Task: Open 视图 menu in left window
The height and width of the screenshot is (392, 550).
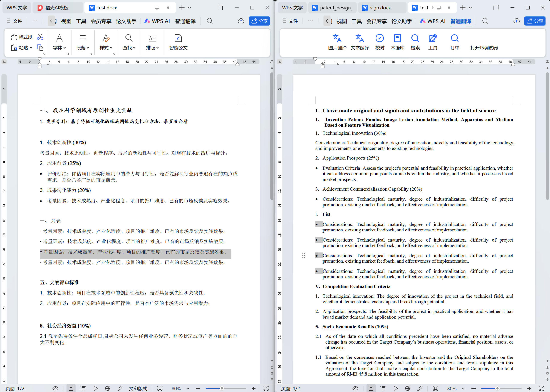Action: [66, 21]
